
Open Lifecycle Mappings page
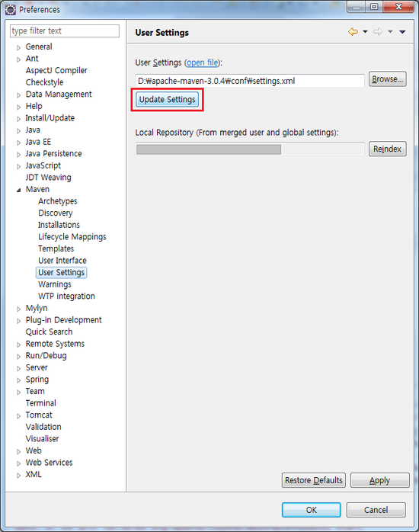(x=72, y=237)
